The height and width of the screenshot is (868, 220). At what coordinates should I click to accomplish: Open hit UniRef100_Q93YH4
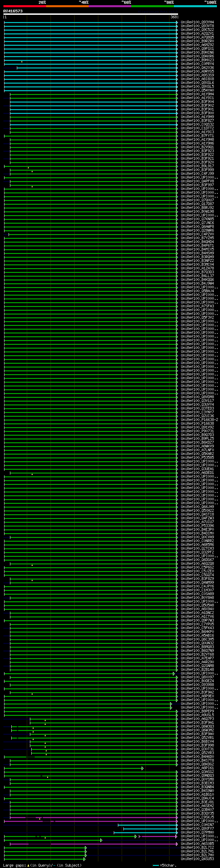pyautogui.click(x=197, y=22)
